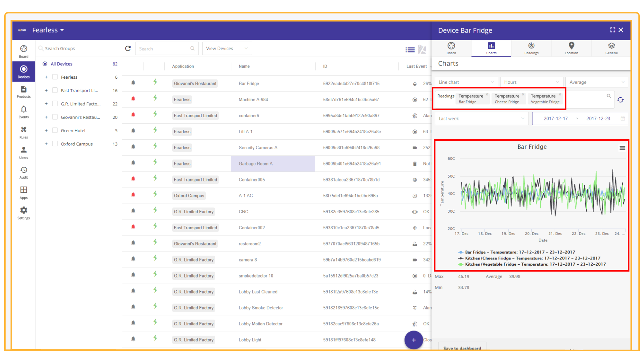Expand the Giovanni's Restau... group
Viewport: 644px width, 351px height.
tap(46, 117)
